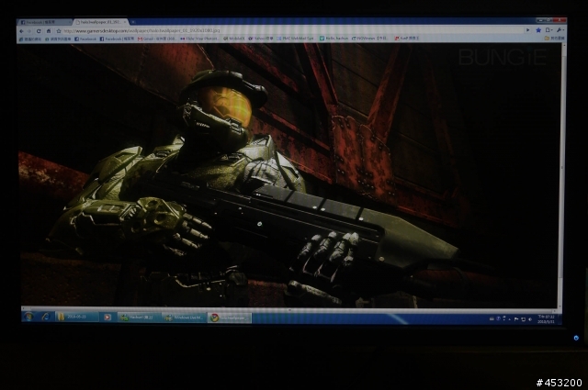
Task: Switch to the Chrome halo3wallpaper taskbar button
Action: pyautogui.click(x=230, y=318)
